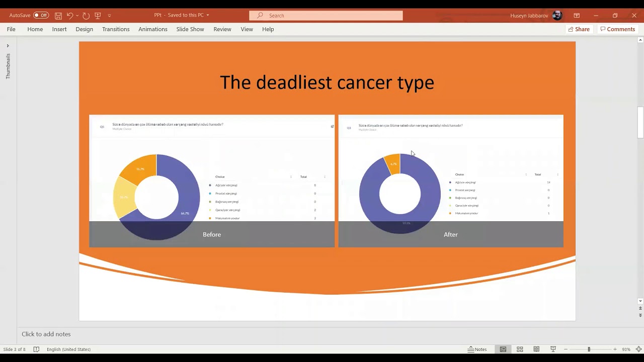The image size is (644, 362).
Task: Toggle the Notes pane button
Action: [x=477, y=349]
